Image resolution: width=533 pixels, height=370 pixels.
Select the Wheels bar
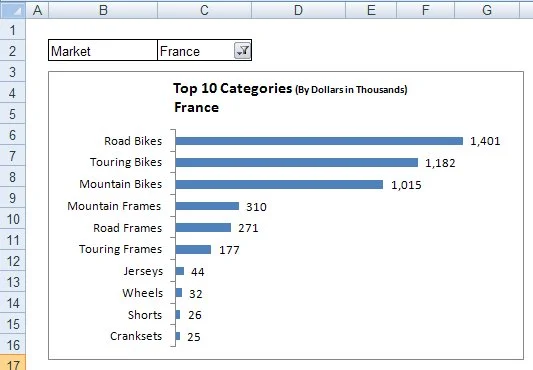179,292
